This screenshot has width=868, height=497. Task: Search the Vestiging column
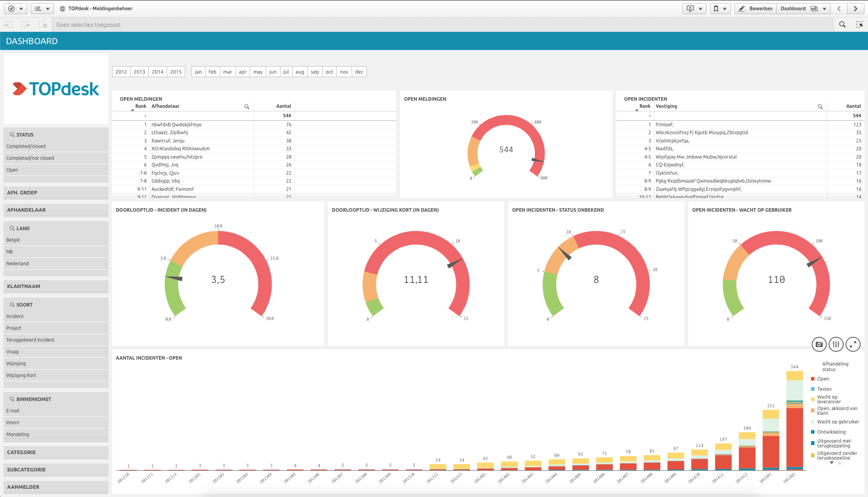820,107
